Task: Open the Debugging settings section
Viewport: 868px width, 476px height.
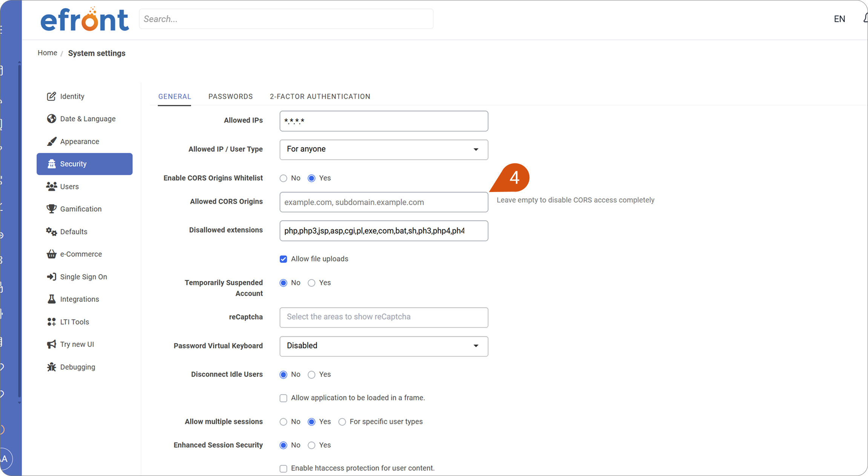Action: [84, 367]
